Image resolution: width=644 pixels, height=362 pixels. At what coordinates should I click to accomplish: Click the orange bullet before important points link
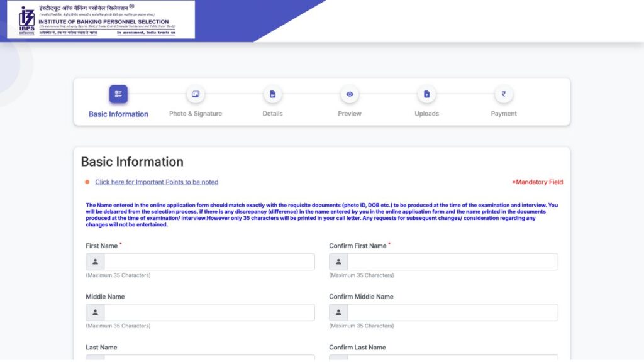[87, 182]
